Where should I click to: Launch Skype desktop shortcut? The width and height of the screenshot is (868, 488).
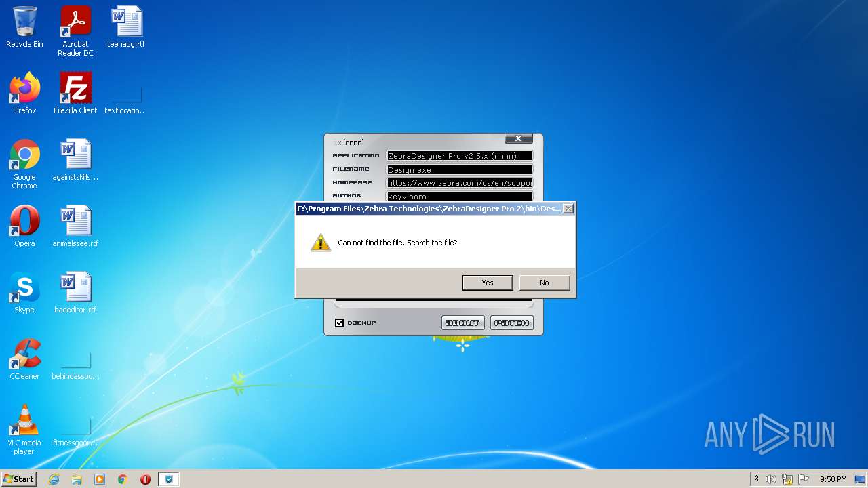[24, 293]
